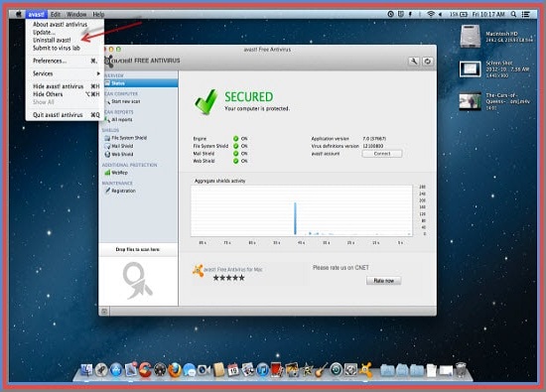Open WebRep under Additional Protection

[119, 173]
